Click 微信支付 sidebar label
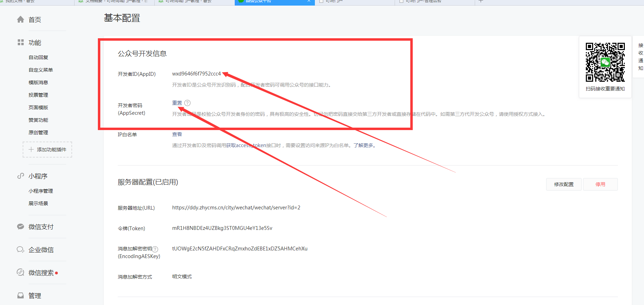This screenshot has height=305, width=644. coord(41,227)
